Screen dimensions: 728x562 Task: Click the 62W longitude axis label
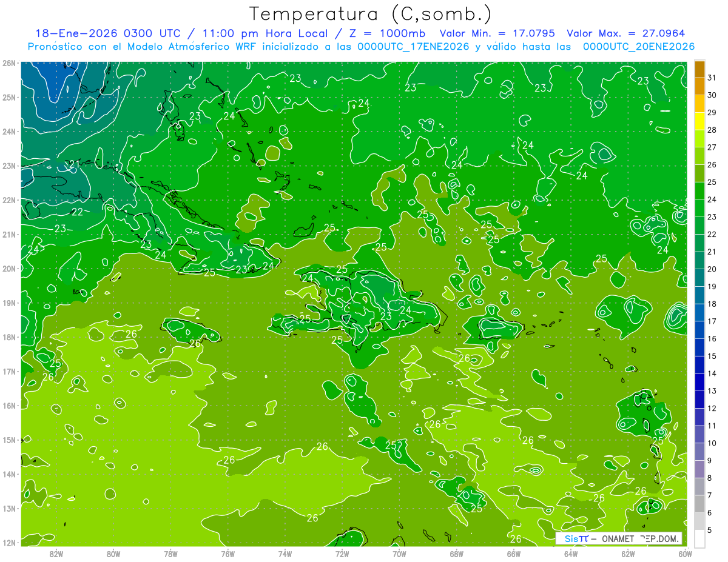[628, 554]
